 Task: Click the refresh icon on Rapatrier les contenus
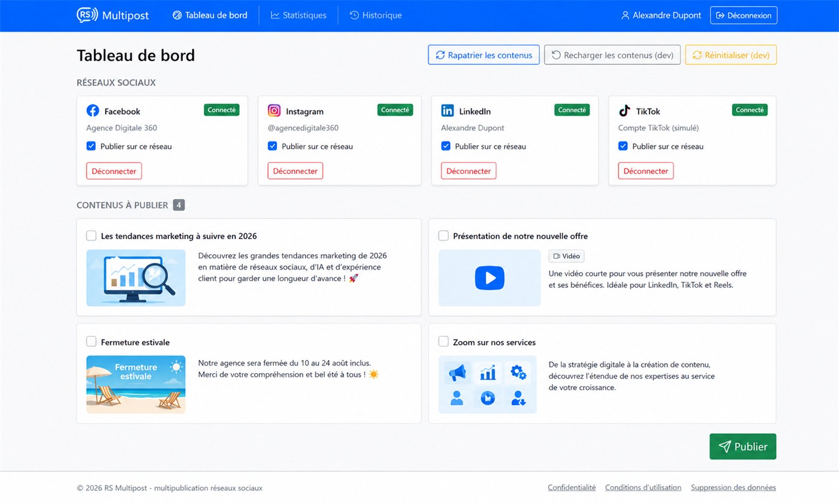(440, 55)
